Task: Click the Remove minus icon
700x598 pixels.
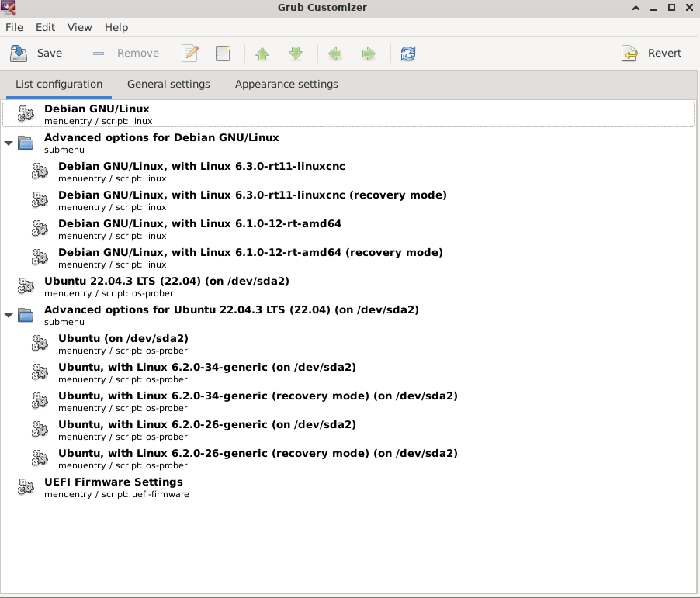Action: [99, 53]
